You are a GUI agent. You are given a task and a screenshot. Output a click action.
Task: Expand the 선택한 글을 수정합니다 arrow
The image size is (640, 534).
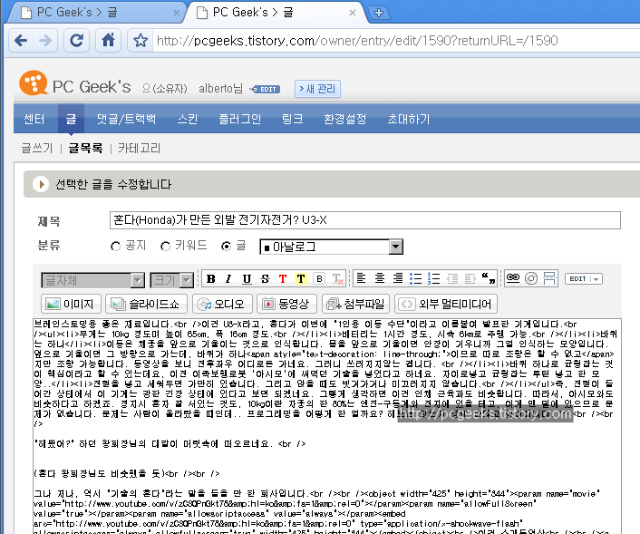[41, 185]
